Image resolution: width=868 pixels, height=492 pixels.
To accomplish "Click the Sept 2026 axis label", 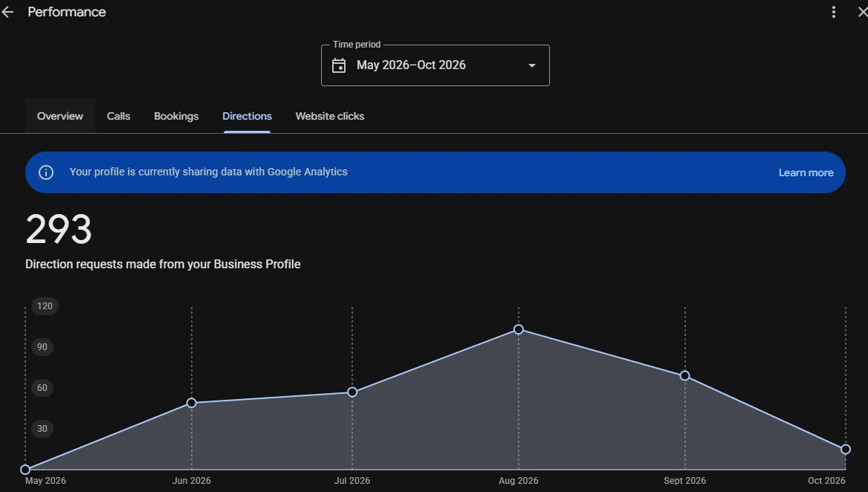I will click(x=684, y=480).
